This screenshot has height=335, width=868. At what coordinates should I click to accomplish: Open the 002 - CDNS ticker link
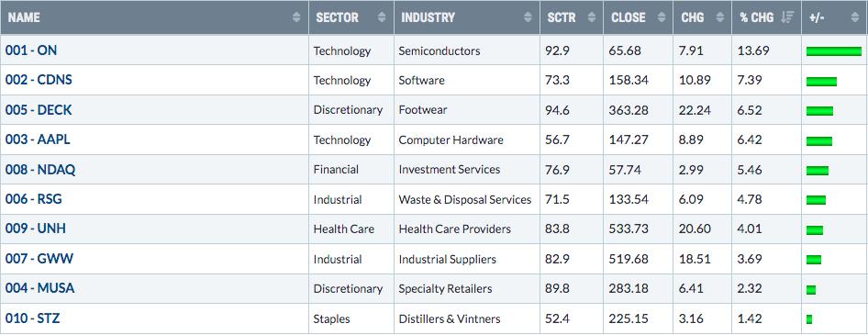(39, 80)
